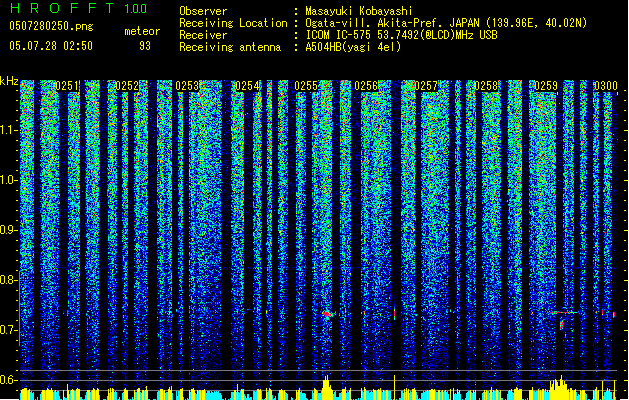
Task: Click the 1.0 kHz axis tick
Action: point(9,181)
